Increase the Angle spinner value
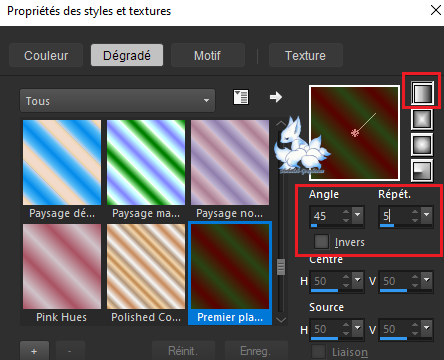444x360 pixels. coord(346,211)
